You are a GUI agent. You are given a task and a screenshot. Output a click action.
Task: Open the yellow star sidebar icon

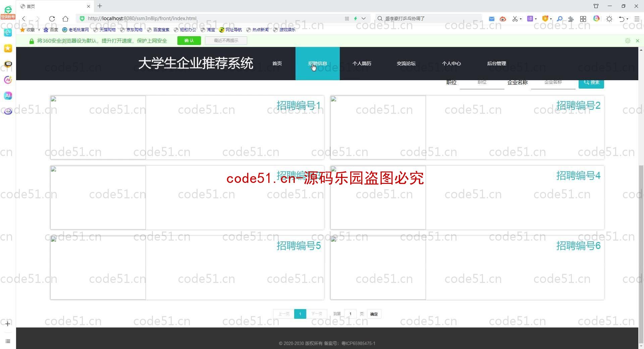click(x=8, y=48)
